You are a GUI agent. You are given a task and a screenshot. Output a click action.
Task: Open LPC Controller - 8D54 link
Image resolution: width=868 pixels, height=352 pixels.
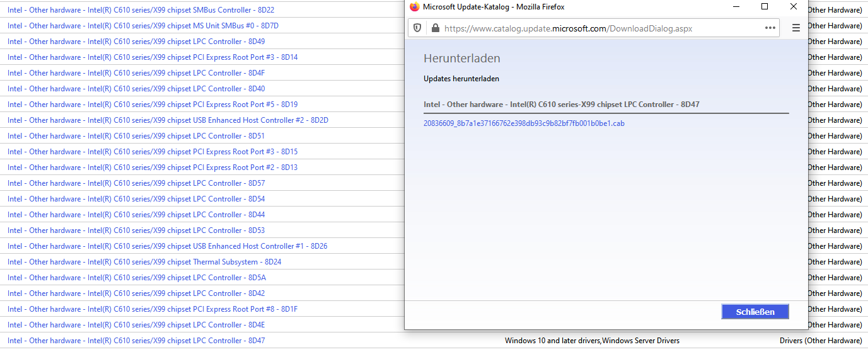pos(136,199)
